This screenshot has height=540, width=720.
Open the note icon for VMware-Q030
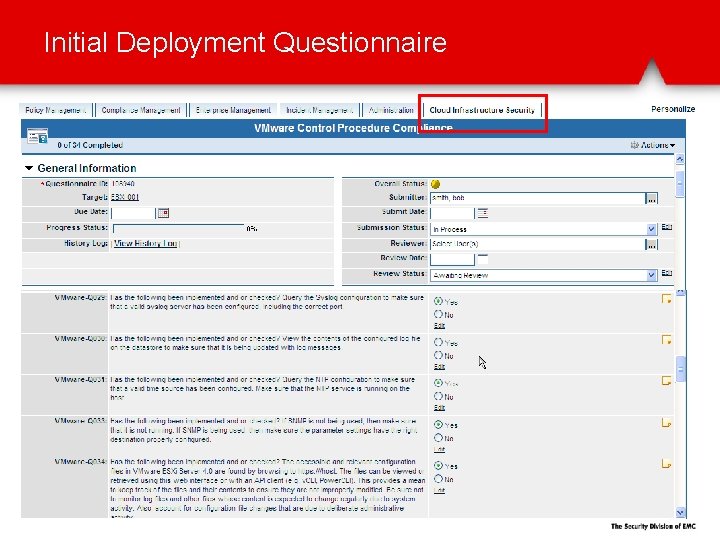(x=666, y=340)
